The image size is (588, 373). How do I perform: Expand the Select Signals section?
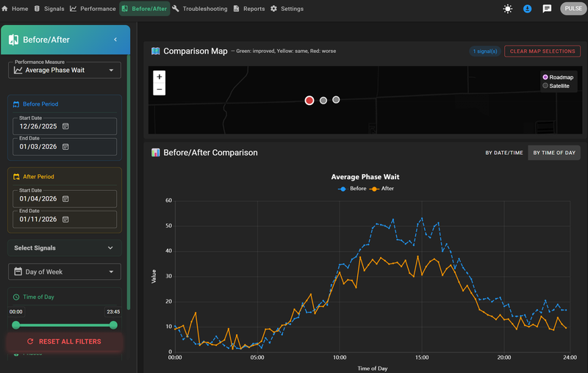tap(65, 248)
